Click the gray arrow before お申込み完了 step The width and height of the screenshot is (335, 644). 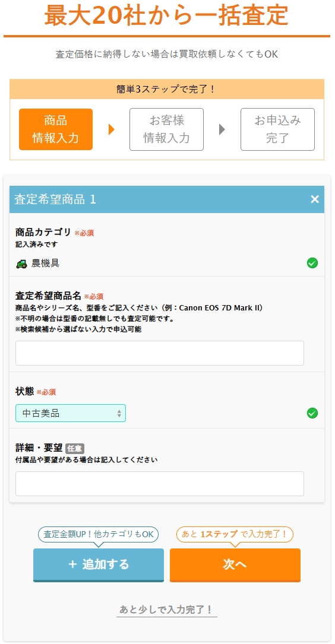point(222,129)
